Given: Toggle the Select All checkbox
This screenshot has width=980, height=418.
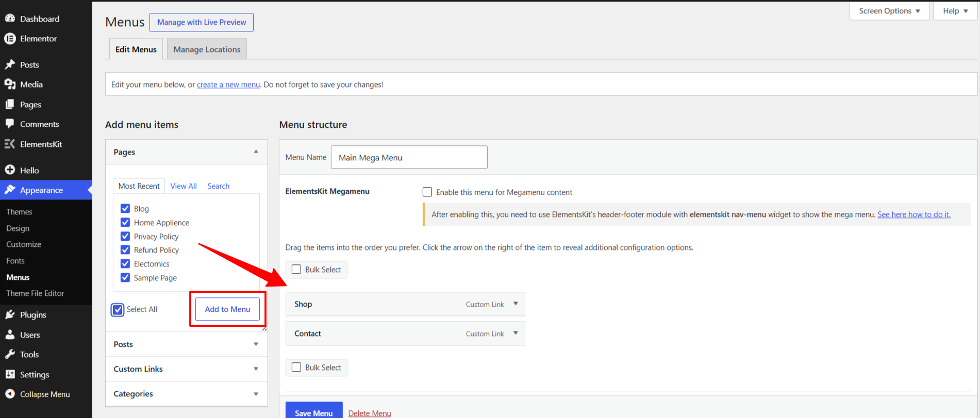Looking at the screenshot, I should [118, 310].
